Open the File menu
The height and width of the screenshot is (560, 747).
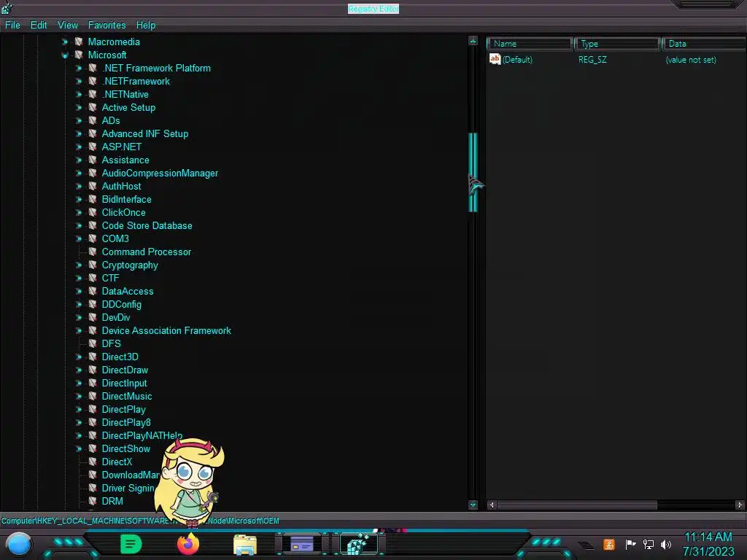coord(12,26)
